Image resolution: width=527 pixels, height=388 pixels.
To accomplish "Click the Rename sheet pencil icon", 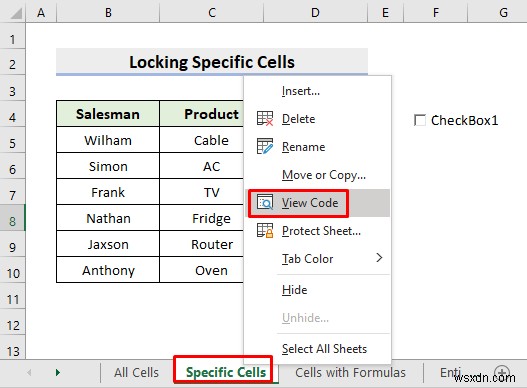I will pos(265,147).
